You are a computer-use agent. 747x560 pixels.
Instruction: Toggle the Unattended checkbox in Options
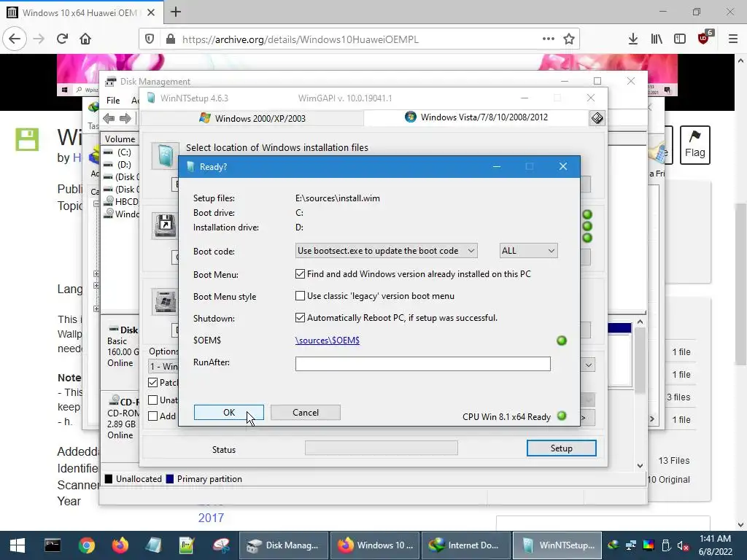click(153, 400)
